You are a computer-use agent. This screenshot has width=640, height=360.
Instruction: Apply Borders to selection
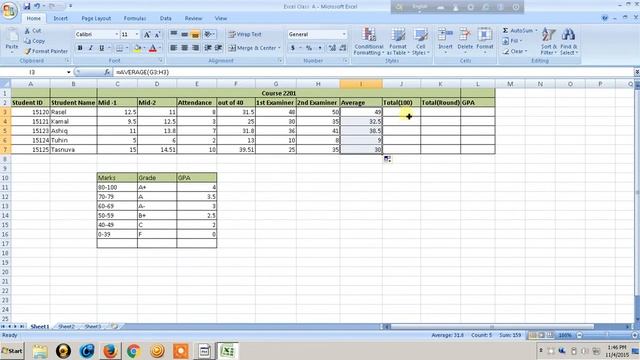coord(119,48)
